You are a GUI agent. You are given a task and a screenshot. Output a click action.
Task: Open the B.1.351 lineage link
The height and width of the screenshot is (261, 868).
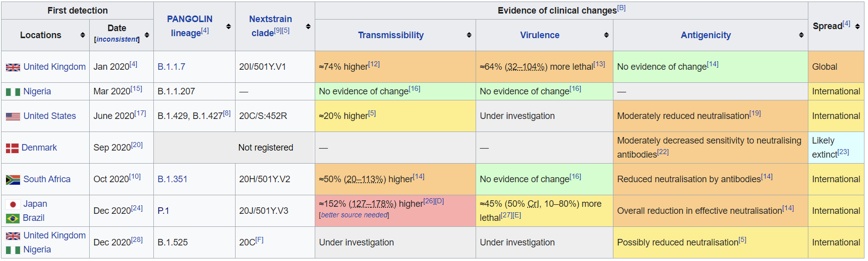click(172, 179)
